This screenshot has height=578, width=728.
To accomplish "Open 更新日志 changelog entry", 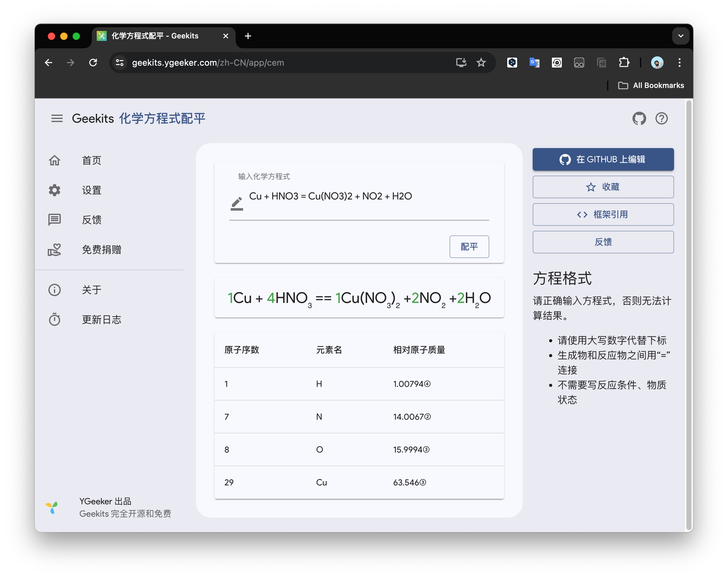I will click(101, 320).
